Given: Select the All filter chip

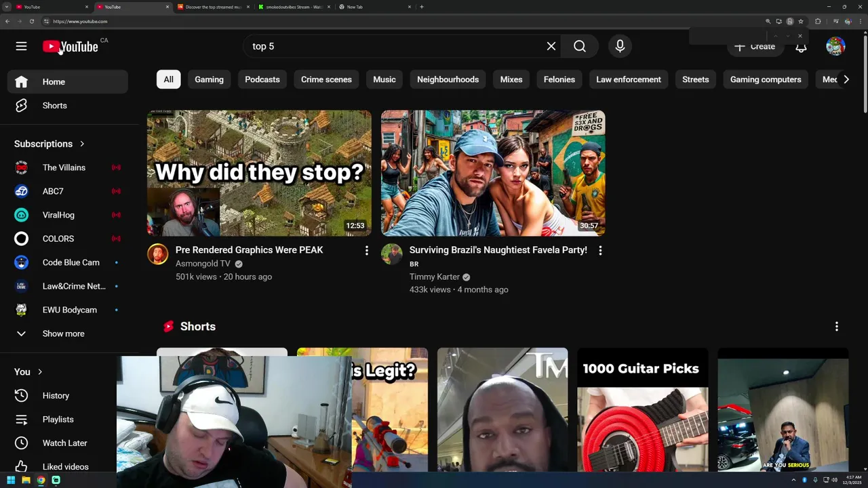Looking at the screenshot, I should [x=168, y=79].
